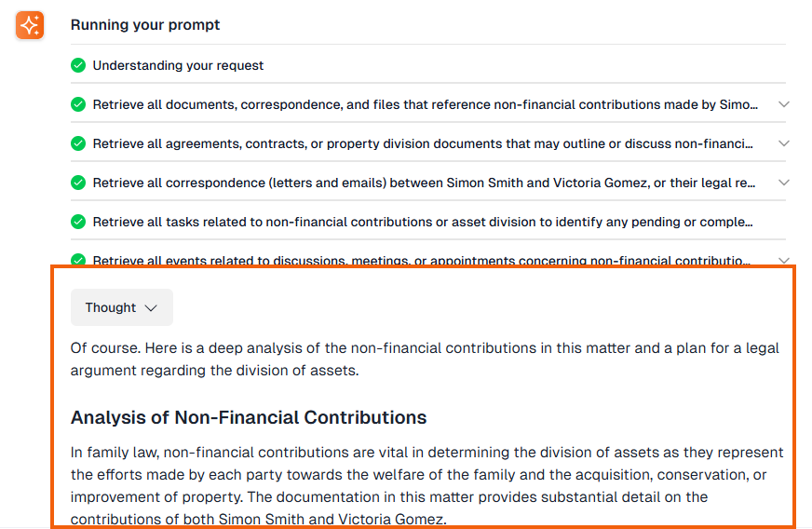The width and height of the screenshot is (812, 529).
Task: Click checkmark for Retrieve all documents step
Action: click(x=78, y=105)
